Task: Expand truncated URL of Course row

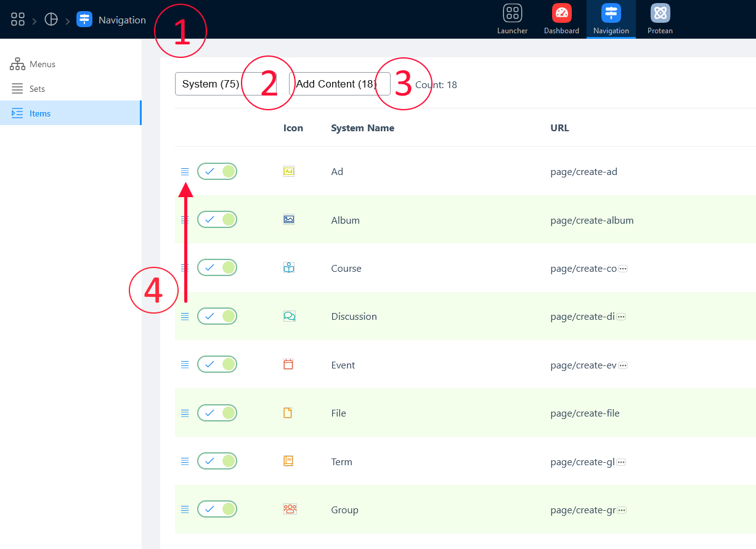Action: click(x=623, y=269)
